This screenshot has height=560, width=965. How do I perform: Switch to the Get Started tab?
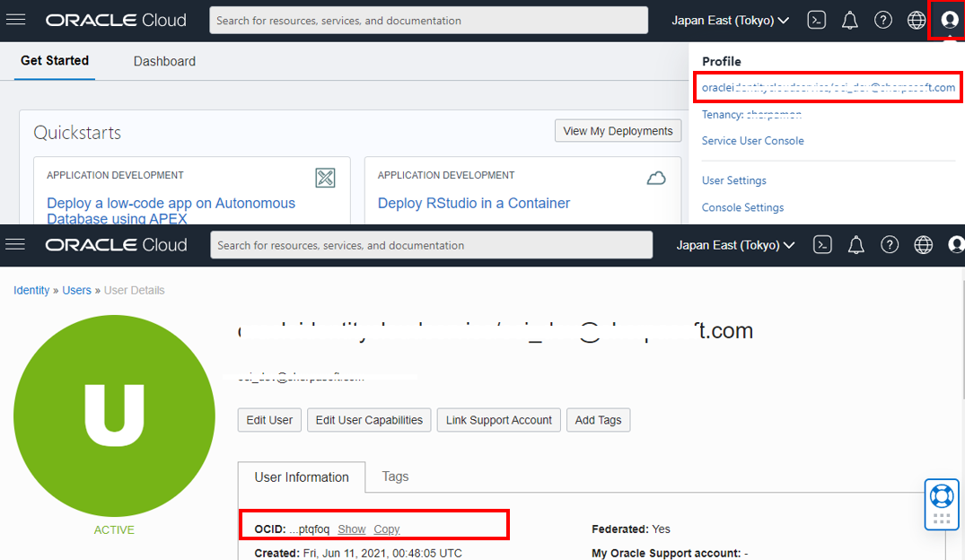pyautogui.click(x=55, y=60)
